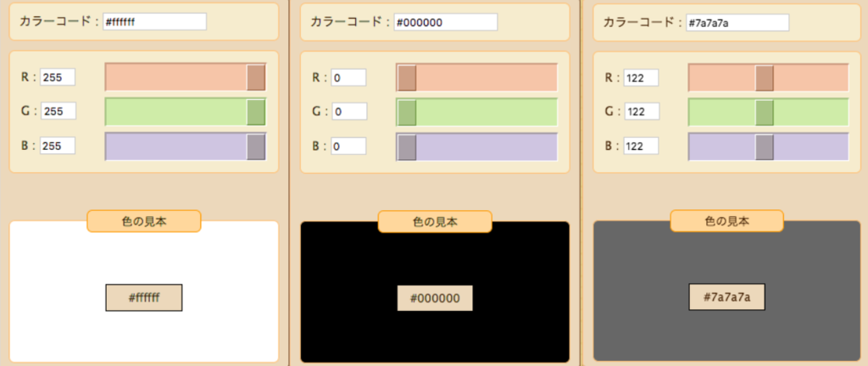Click the white color sample preview area
This screenshot has height=366, width=868.
[144, 291]
